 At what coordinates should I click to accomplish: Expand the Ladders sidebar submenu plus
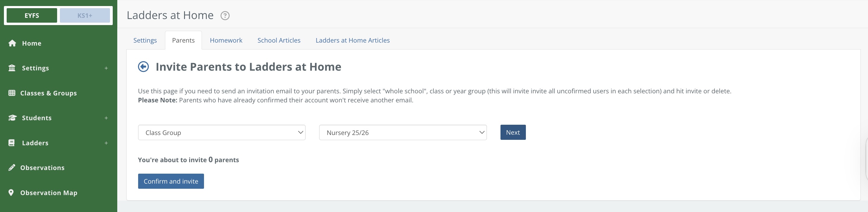106,143
